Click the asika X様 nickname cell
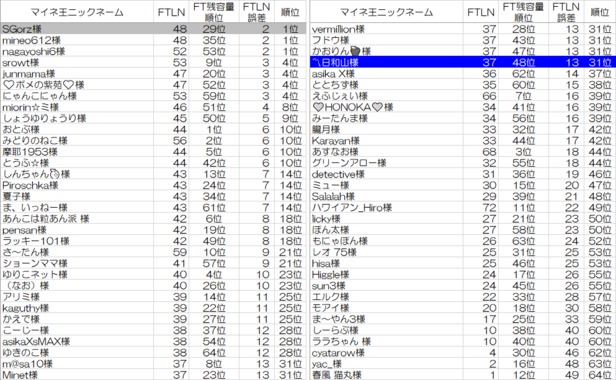This screenshot has width=616, height=380. [386, 73]
